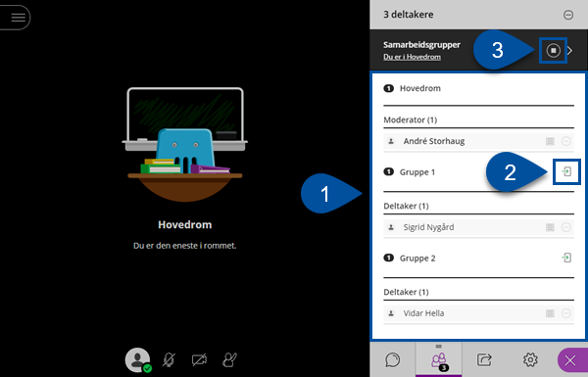Follow the 'Du er i Hovedrom' link
This screenshot has width=588, height=377.
point(412,57)
